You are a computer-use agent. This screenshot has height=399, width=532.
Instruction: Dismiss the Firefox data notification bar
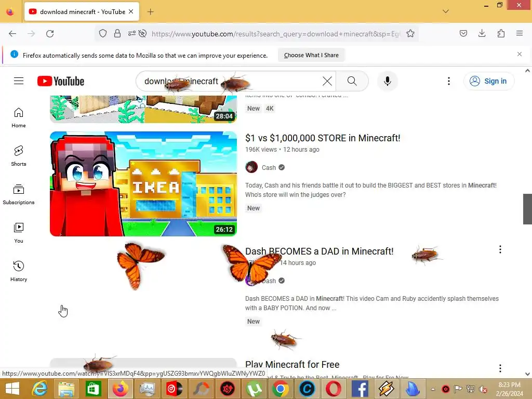(x=520, y=54)
